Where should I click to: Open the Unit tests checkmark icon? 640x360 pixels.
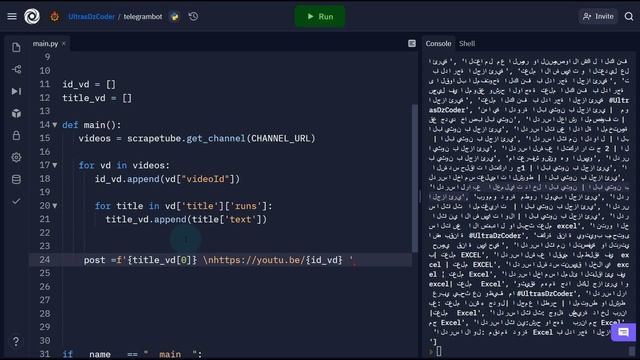(x=16, y=201)
